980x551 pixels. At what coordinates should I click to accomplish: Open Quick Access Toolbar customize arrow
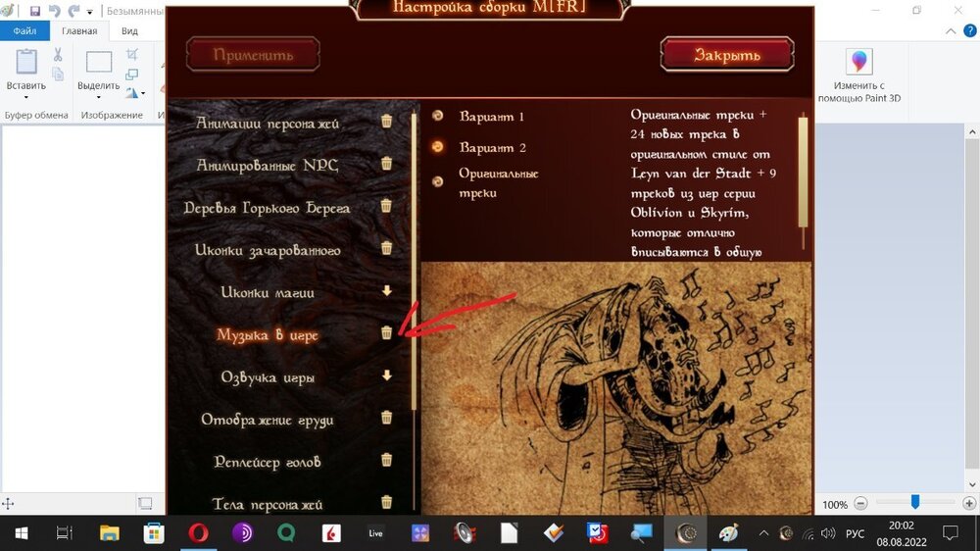click(x=90, y=12)
